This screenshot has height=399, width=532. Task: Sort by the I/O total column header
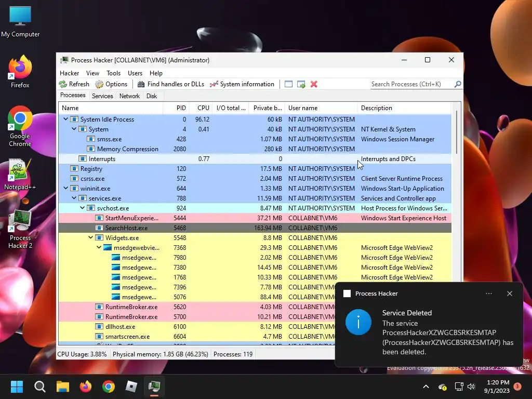pos(230,108)
